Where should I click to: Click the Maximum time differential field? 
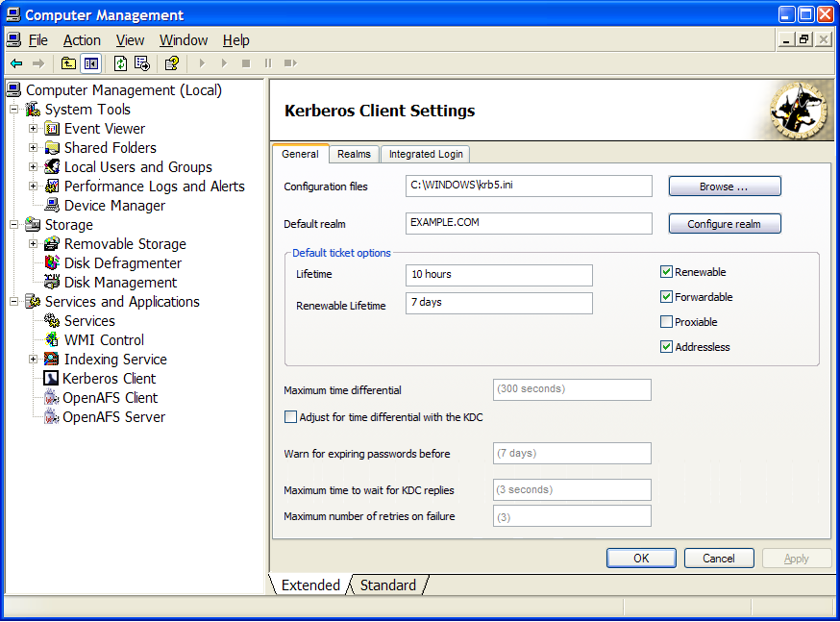(572, 389)
